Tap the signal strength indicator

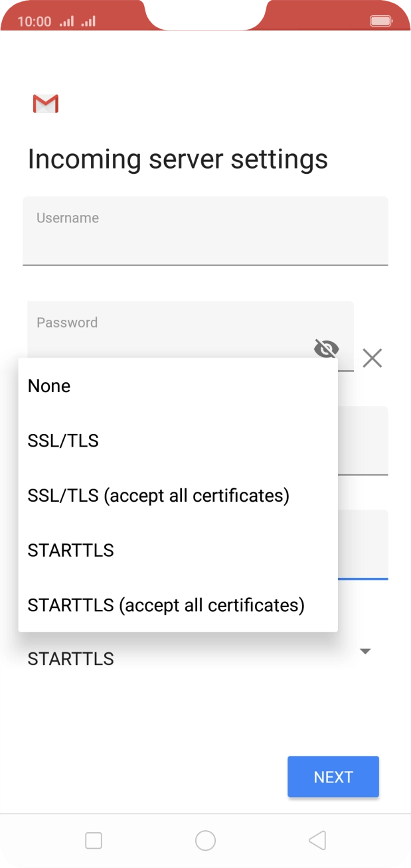(x=66, y=21)
